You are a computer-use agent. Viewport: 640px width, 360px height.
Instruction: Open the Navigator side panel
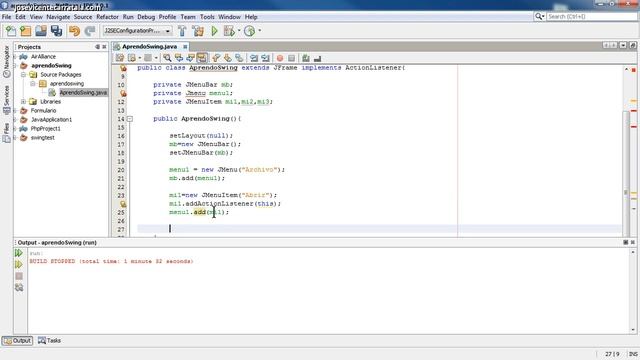coord(7,61)
